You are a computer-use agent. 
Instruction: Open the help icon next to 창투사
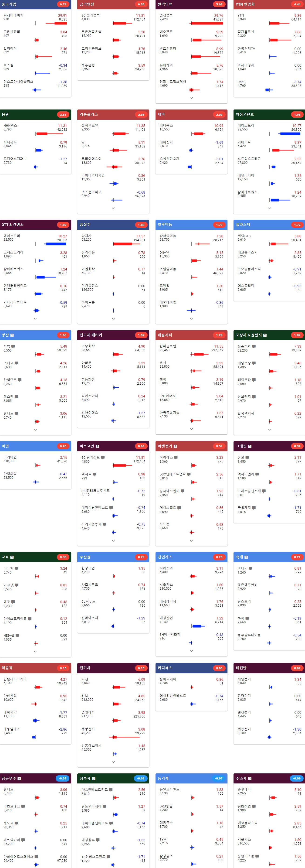click(x=94, y=778)
